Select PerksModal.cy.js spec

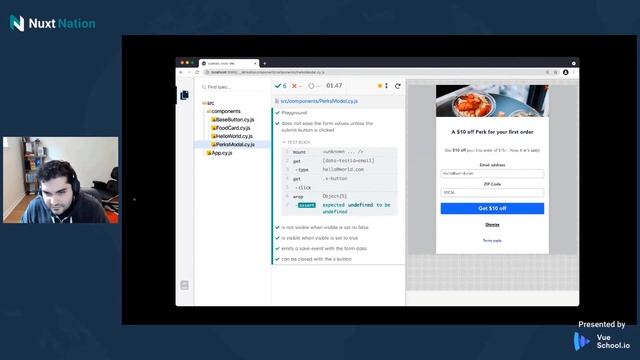[x=233, y=144]
